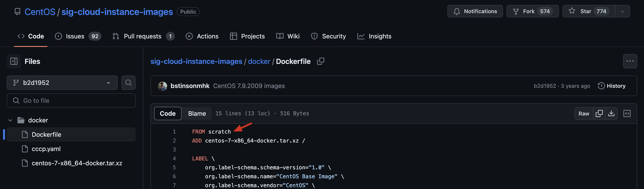Open the Pull requests tab
Viewport: 644px width, 189px height.
tap(143, 36)
